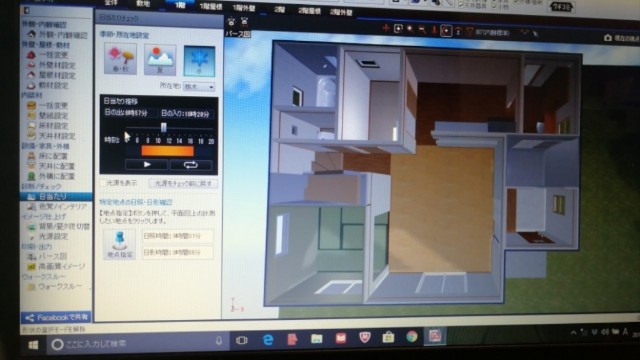
Task: Click the second view icon above パース図
Action: click(244, 22)
